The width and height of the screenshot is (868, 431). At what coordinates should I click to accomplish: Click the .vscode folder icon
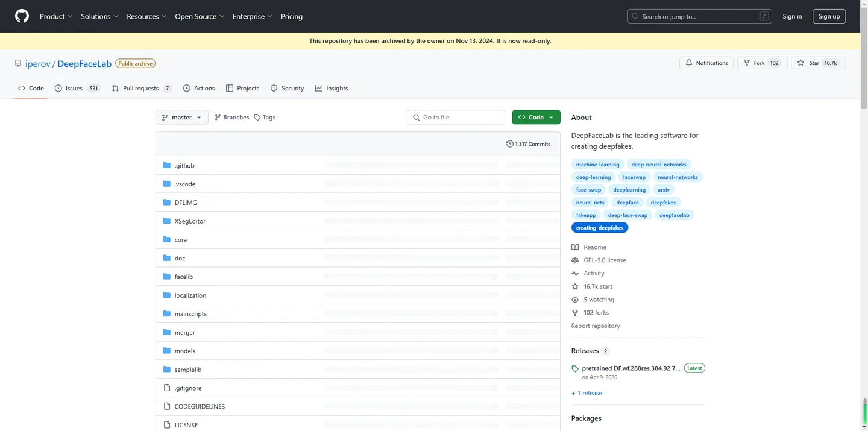pyautogui.click(x=167, y=184)
